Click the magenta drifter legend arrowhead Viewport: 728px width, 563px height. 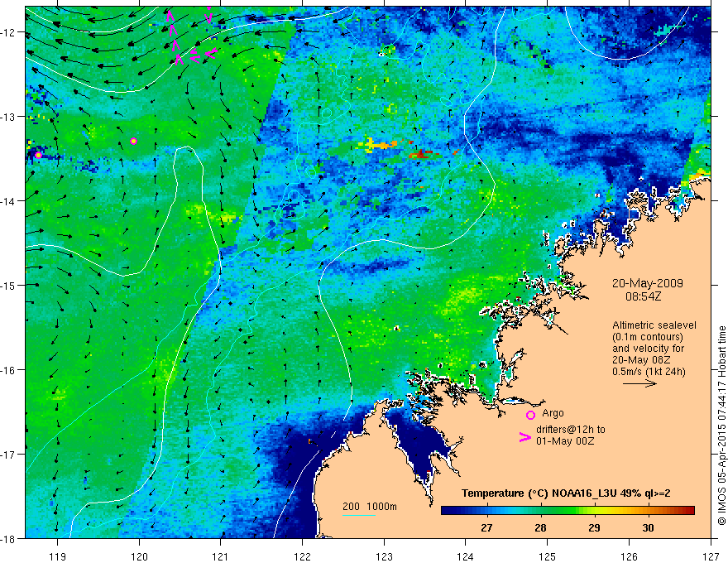pos(524,437)
